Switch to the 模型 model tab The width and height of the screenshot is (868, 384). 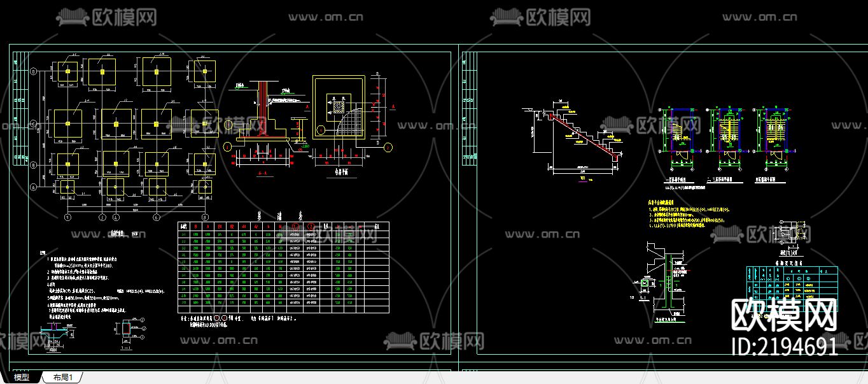tap(22, 378)
